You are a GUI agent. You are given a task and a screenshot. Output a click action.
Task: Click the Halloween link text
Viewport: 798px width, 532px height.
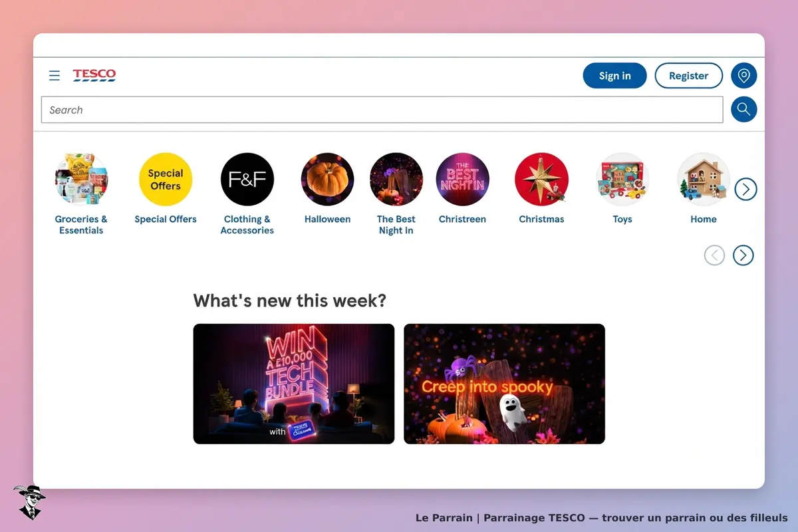(328, 219)
